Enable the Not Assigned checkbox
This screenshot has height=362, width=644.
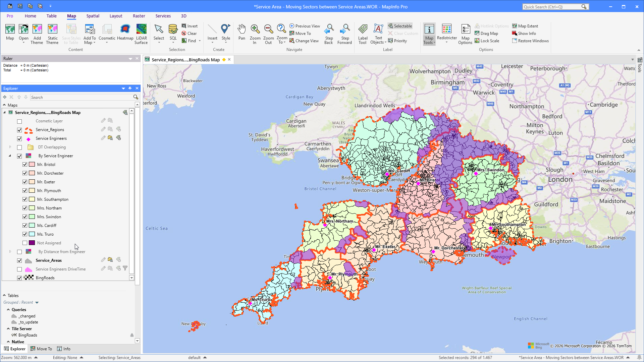click(25, 243)
